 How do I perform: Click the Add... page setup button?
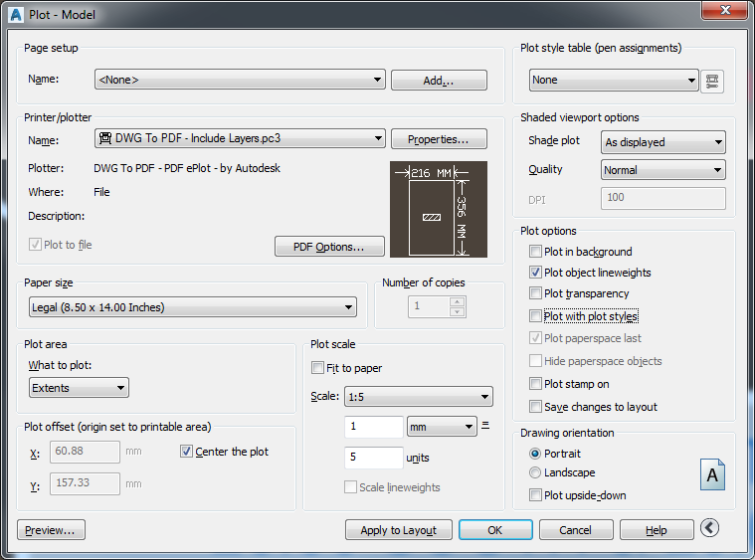pyautogui.click(x=439, y=80)
